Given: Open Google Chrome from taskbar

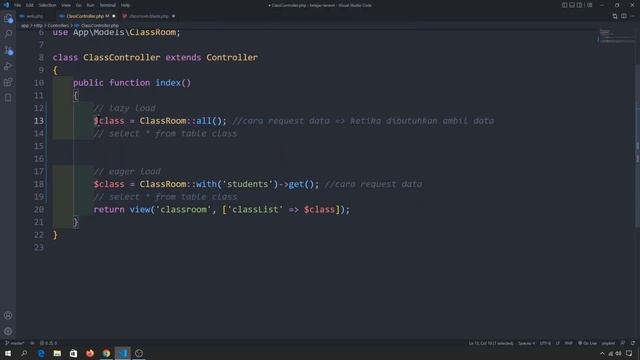Looking at the screenshot, I should click(106, 353).
